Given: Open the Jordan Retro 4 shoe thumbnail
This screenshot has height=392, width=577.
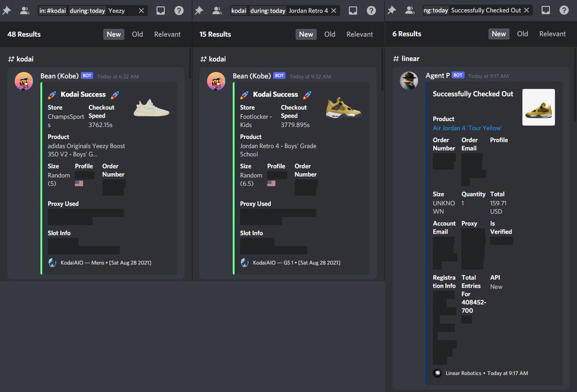Looking at the screenshot, I should click(x=344, y=109).
